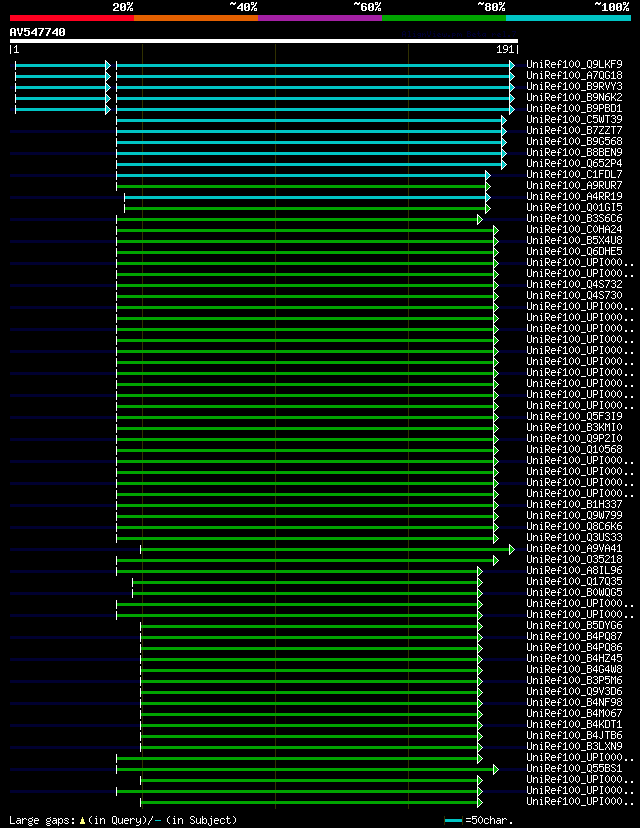Image resolution: width=640 pixels, height=828 pixels.
Task: Open hit UniRef100_Q6DHE5
Action: pos(574,251)
